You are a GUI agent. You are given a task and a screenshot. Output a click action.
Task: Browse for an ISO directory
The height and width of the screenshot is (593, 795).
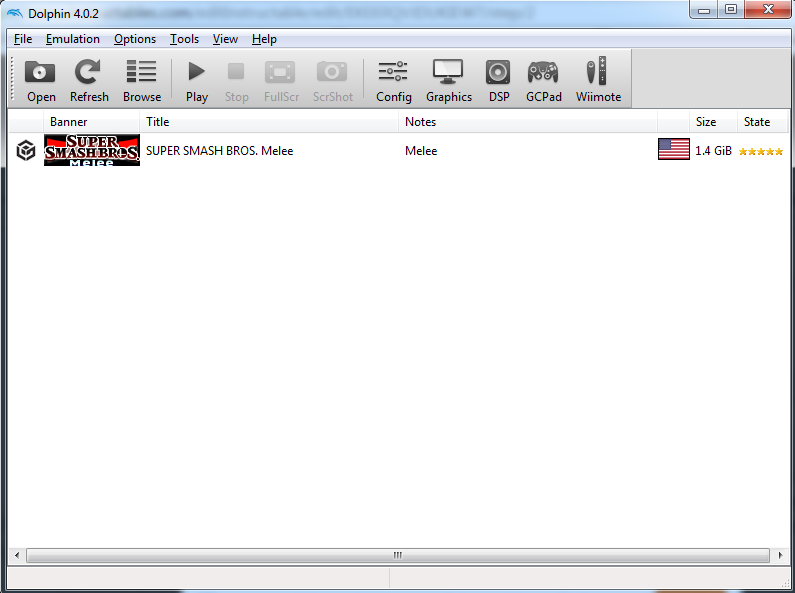pos(142,80)
